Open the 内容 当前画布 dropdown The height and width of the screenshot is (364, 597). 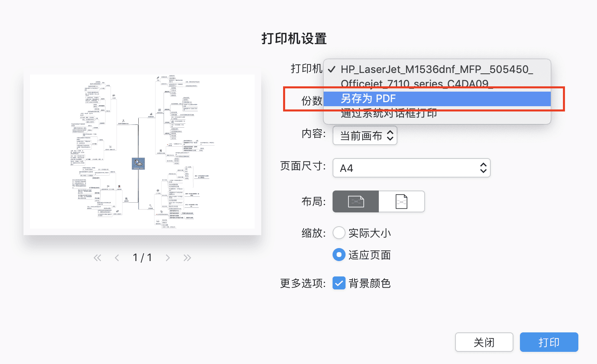364,135
